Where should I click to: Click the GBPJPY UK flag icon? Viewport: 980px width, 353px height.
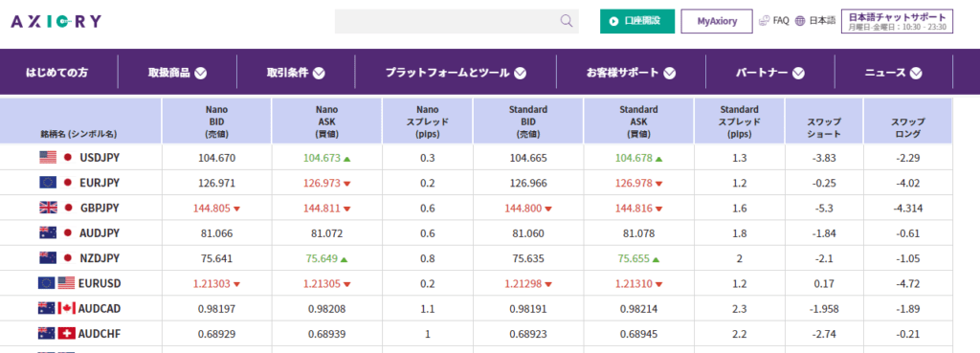[x=48, y=208]
